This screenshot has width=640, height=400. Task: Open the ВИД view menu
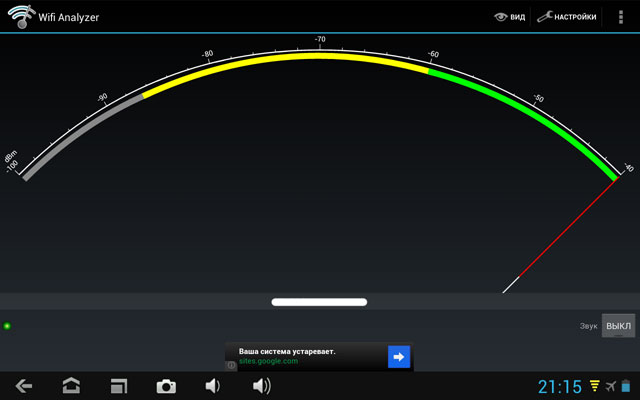pyautogui.click(x=509, y=17)
